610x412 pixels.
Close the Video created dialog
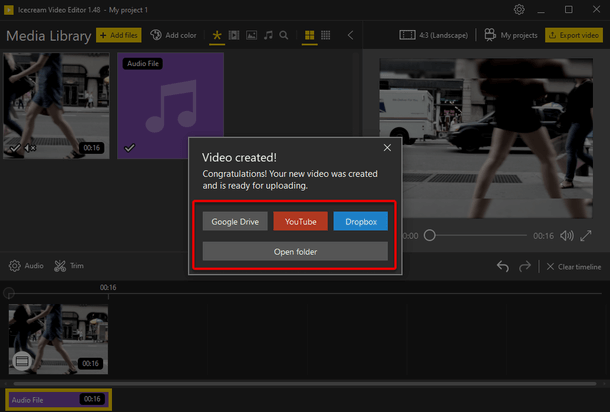pyautogui.click(x=387, y=148)
